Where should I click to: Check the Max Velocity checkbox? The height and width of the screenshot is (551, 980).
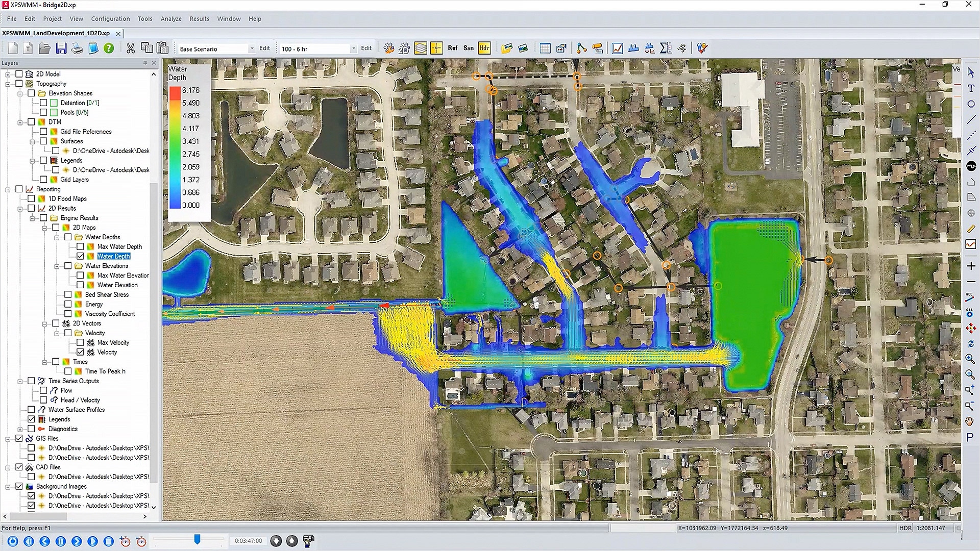[80, 342]
